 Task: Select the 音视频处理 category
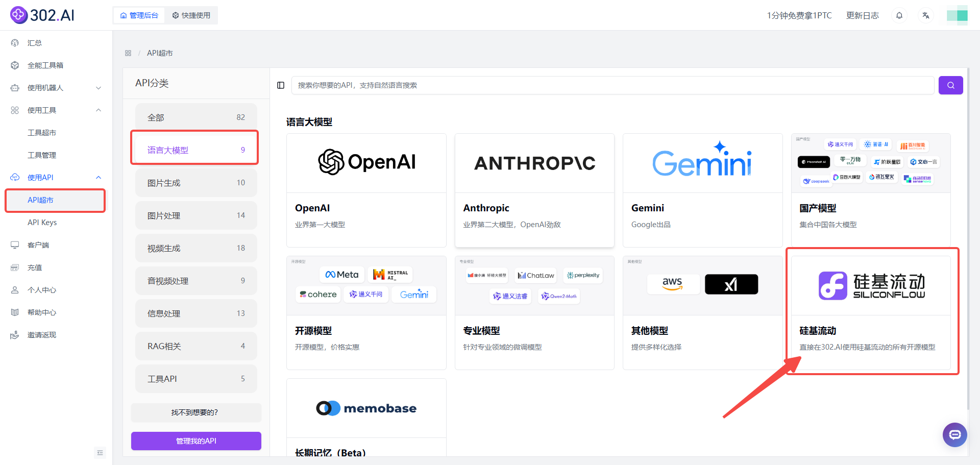click(x=196, y=281)
